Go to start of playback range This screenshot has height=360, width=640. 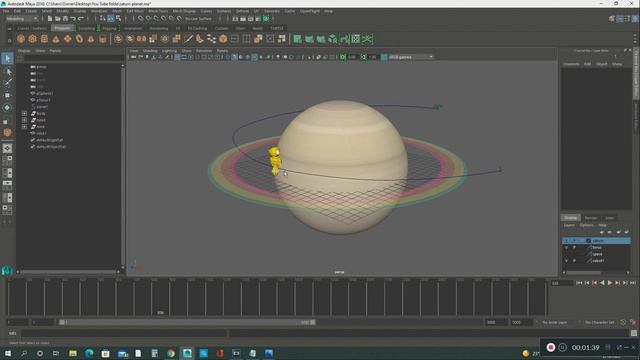(x=579, y=283)
